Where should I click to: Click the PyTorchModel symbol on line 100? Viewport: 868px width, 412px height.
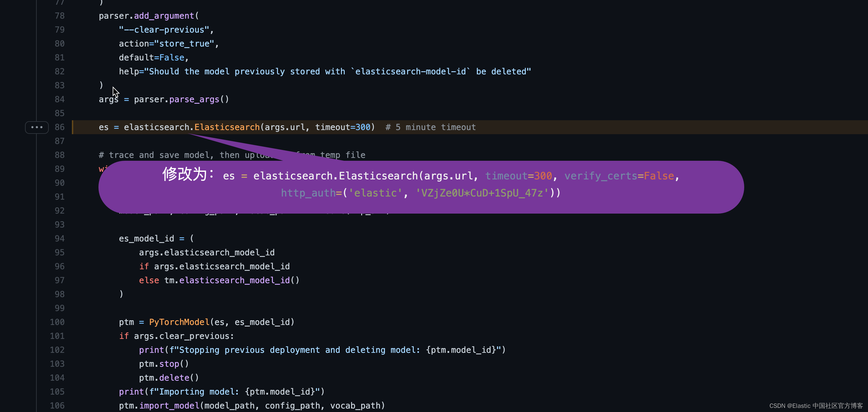click(179, 322)
